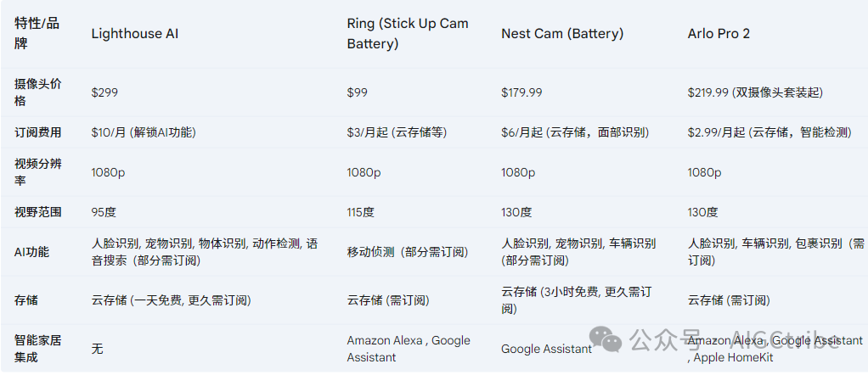Select the 智能家居集成 row label

37,349
